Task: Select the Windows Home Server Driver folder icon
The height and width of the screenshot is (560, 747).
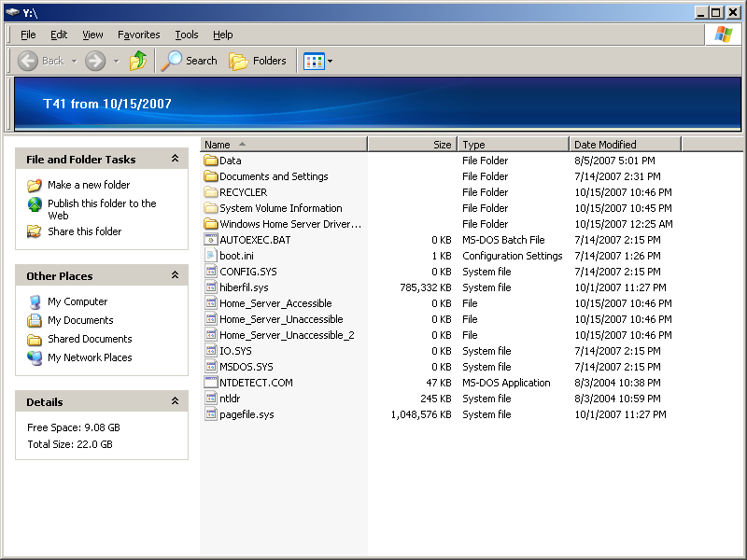Action: 211,224
